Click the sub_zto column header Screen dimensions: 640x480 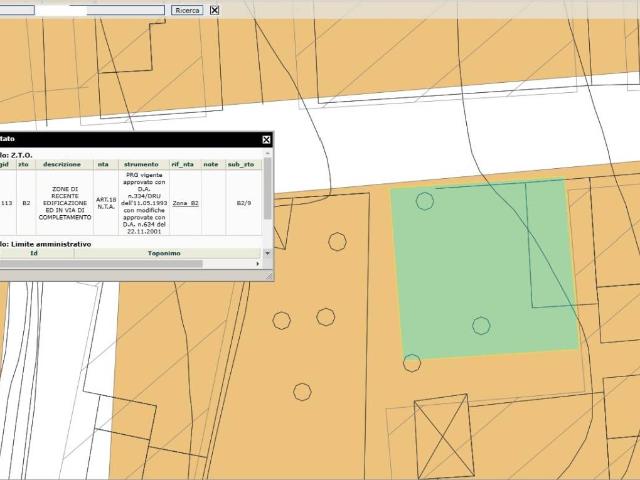[x=241, y=164]
